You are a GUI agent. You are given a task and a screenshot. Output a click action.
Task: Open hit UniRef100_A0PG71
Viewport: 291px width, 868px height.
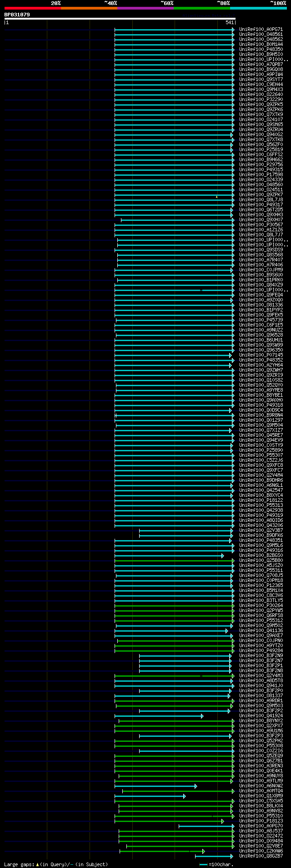tap(261, 30)
